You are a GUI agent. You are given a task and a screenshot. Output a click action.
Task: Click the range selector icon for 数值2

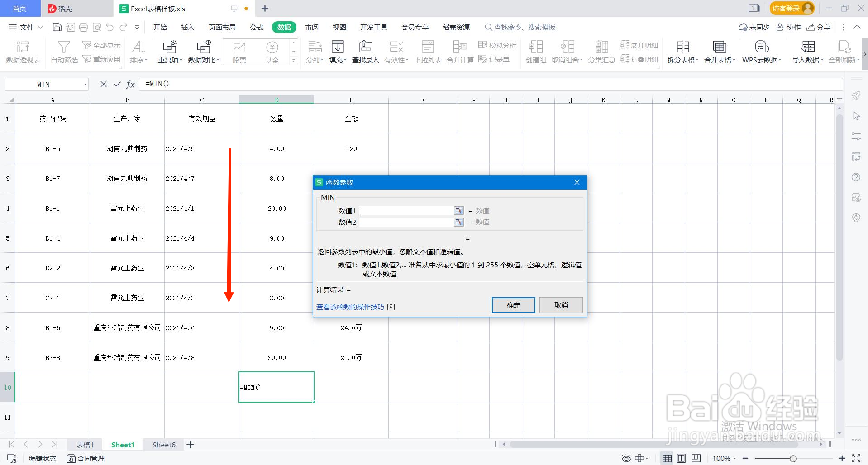point(458,222)
